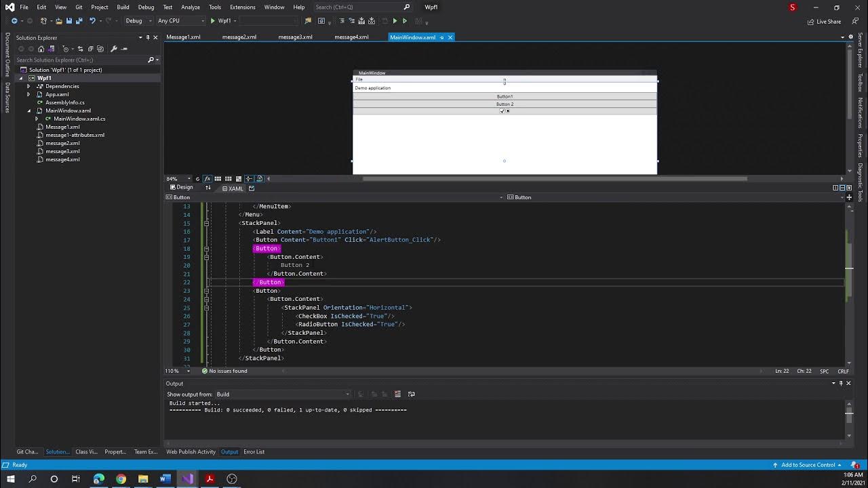
Task: Click designer horizontal scrollbar thumb
Action: [555, 179]
